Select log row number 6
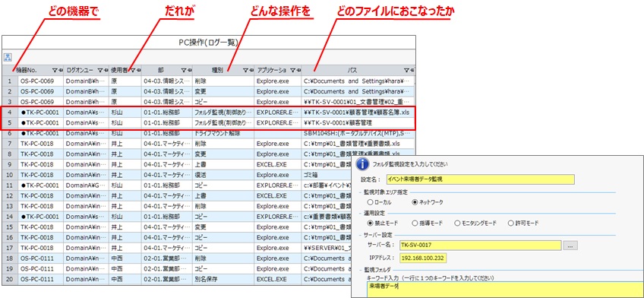644x298 pixels. [x=9, y=133]
